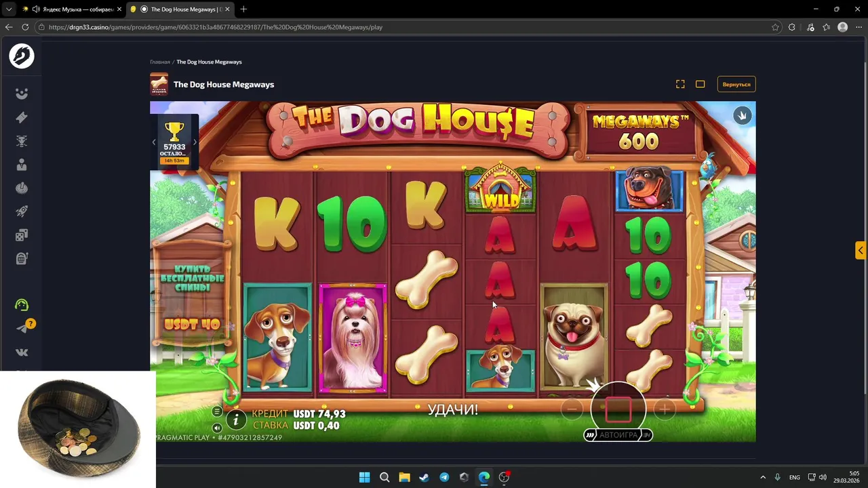Click the Автоигра button
Image resolution: width=868 pixels, height=488 pixels.
[x=618, y=435]
